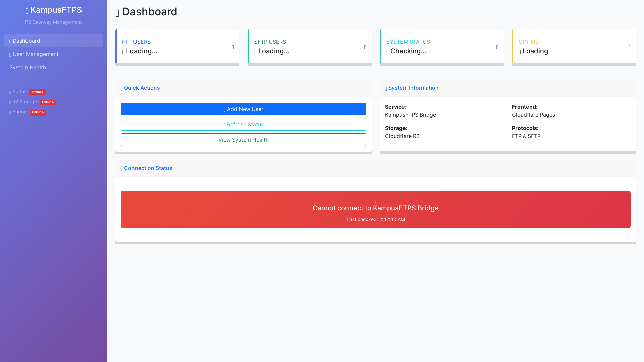Click the 'Frontend:' label in System Information
The width and height of the screenshot is (644, 362).
click(x=525, y=107)
